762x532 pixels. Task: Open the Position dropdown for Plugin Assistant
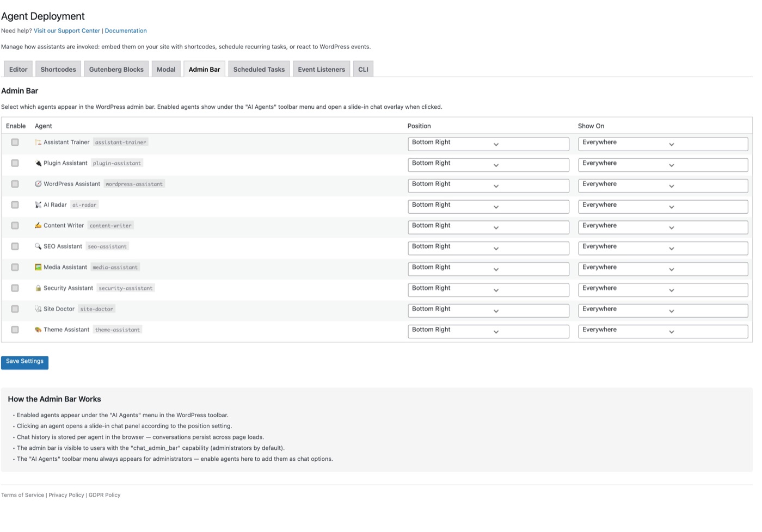pyautogui.click(x=488, y=164)
